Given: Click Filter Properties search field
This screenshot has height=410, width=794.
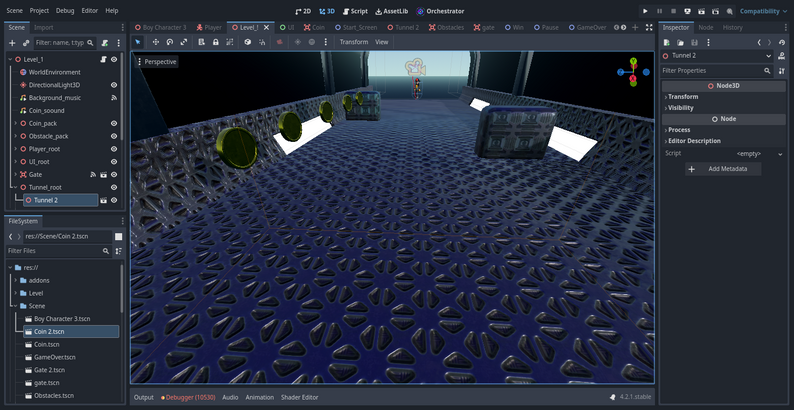Looking at the screenshot, I should pyautogui.click(x=717, y=71).
